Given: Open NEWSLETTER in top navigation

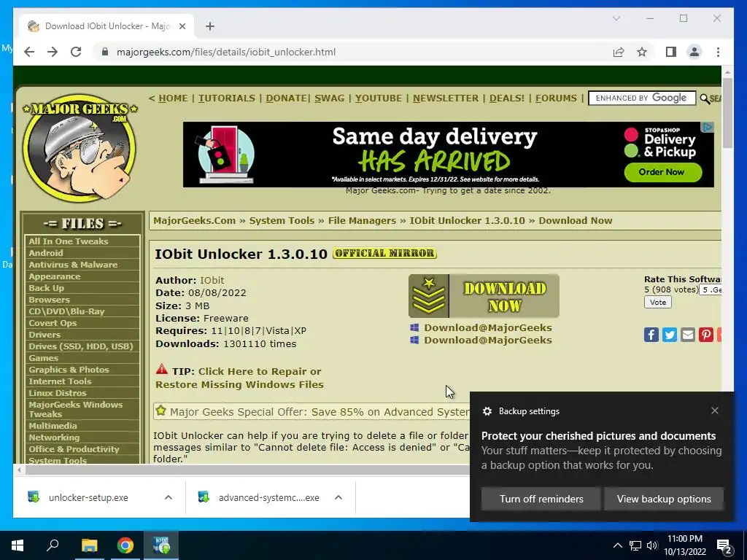Looking at the screenshot, I should [x=446, y=98].
